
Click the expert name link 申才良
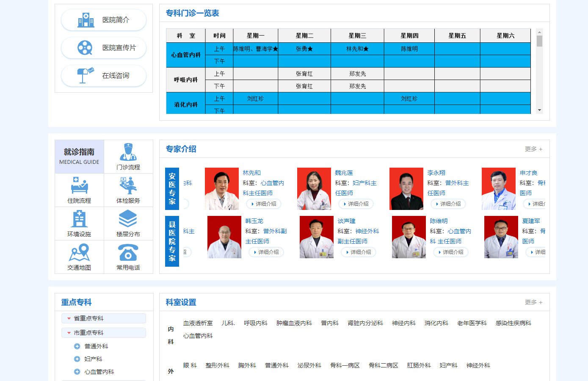529,173
